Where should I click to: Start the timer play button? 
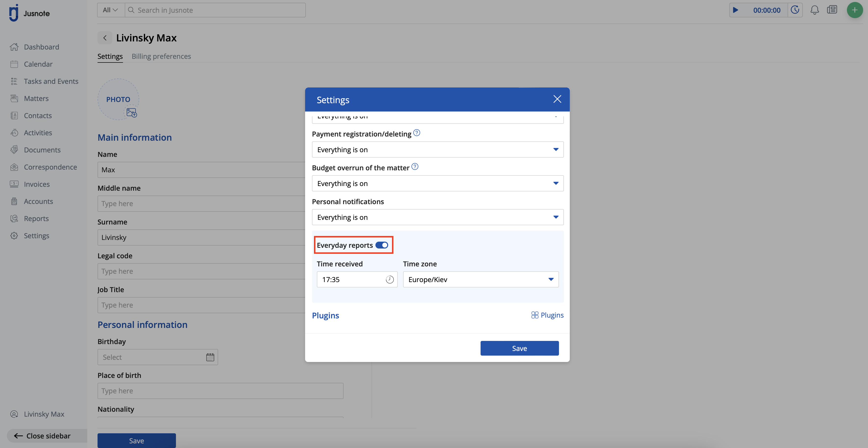point(736,10)
